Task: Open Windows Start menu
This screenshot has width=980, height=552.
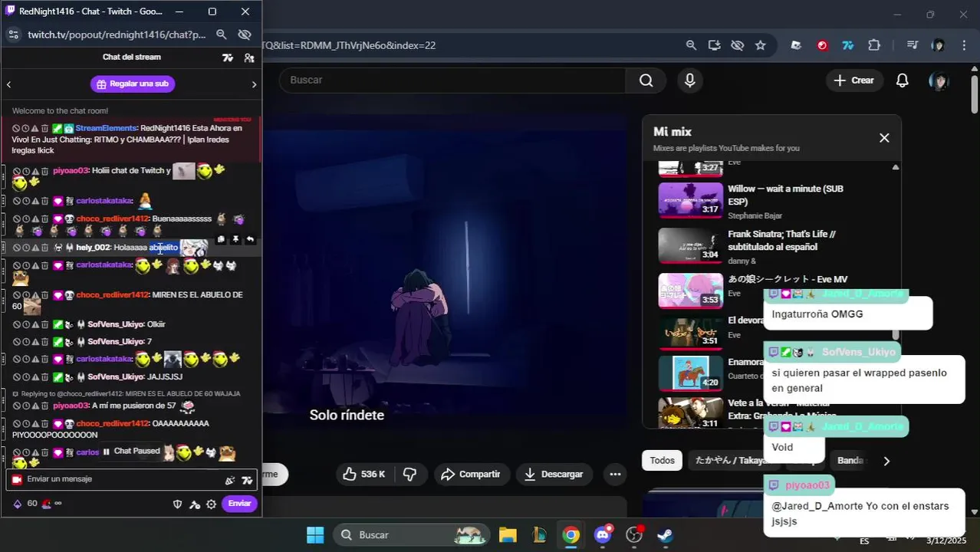Action: (315, 534)
